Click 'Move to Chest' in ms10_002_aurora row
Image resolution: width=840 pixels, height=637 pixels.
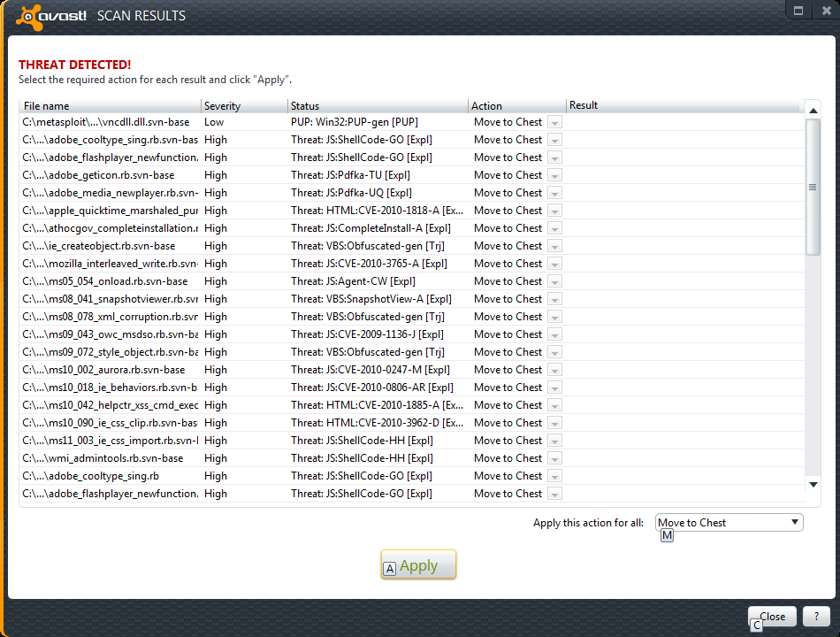[x=508, y=370]
